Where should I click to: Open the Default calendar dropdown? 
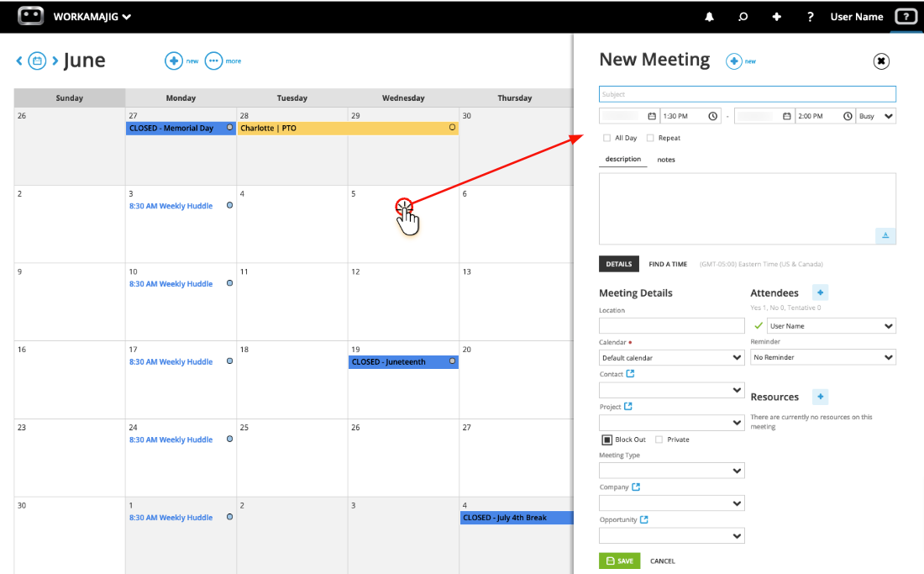(x=671, y=358)
